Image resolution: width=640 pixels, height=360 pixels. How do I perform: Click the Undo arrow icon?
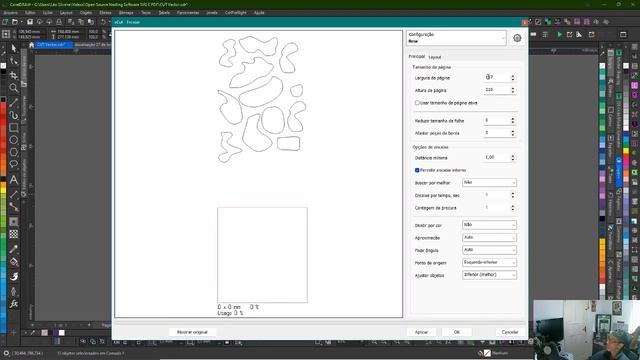[x=103, y=22]
